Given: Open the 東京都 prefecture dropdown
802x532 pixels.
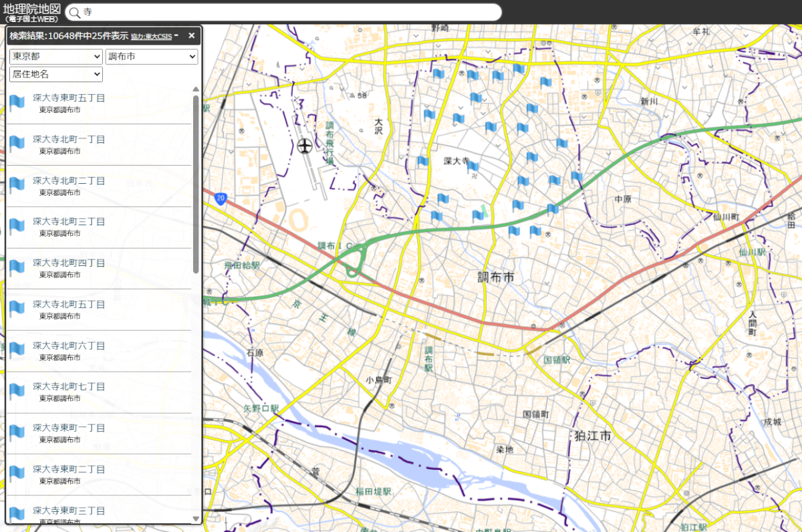Looking at the screenshot, I should tap(55, 57).
